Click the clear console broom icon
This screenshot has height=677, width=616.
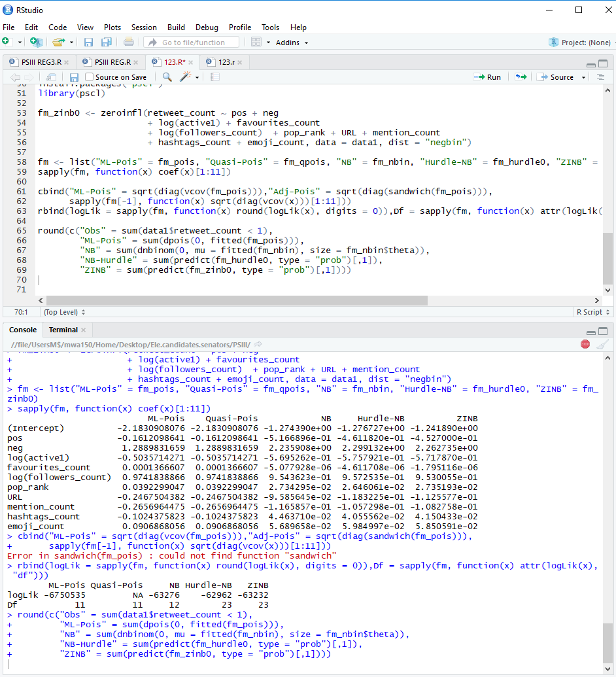tap(603, 344)
